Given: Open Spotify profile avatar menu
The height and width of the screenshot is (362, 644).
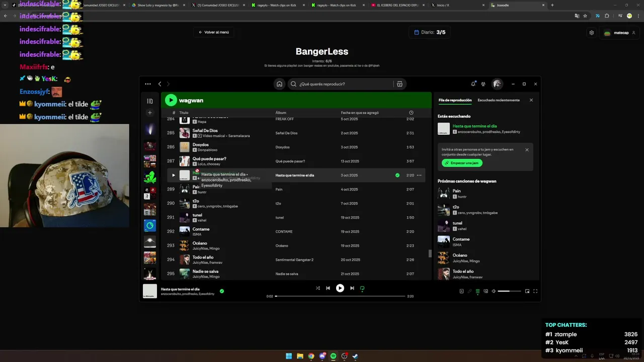Looking at the screenshot, I should point(497,84).
